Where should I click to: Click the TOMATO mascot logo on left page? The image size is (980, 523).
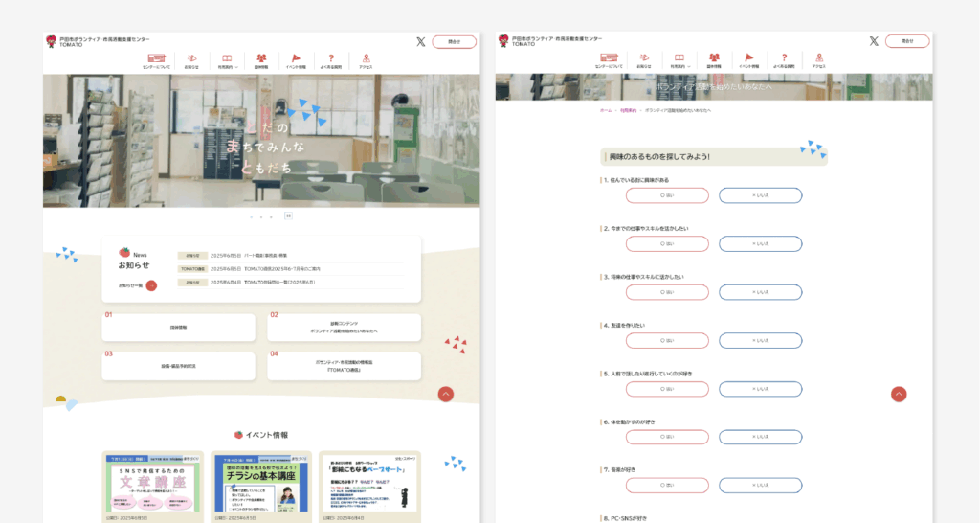coord(52,41)
